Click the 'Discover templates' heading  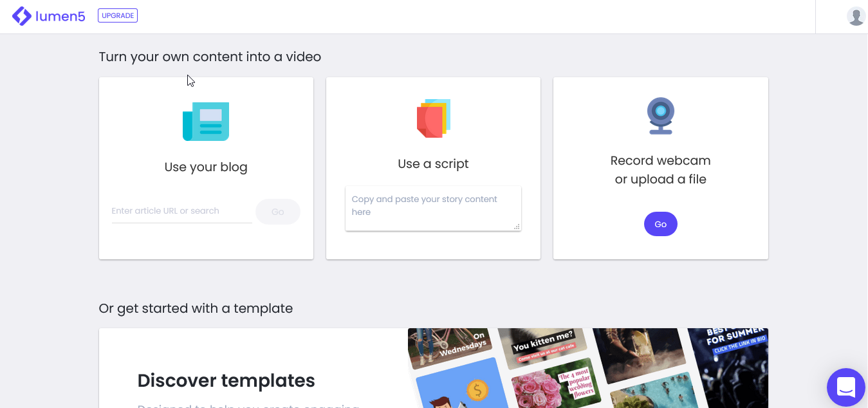(226, 381)
